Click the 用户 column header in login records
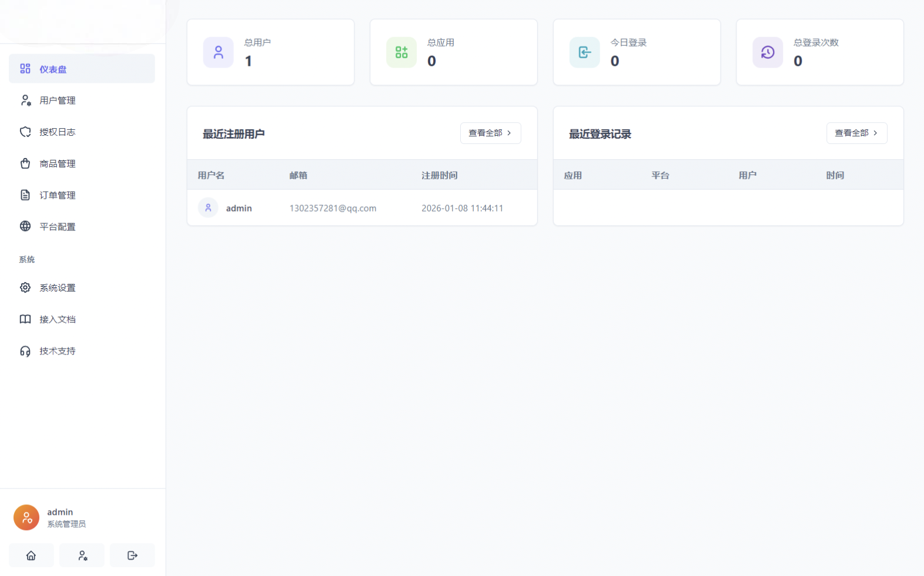The image size is (924, 576). pos(748,175)
